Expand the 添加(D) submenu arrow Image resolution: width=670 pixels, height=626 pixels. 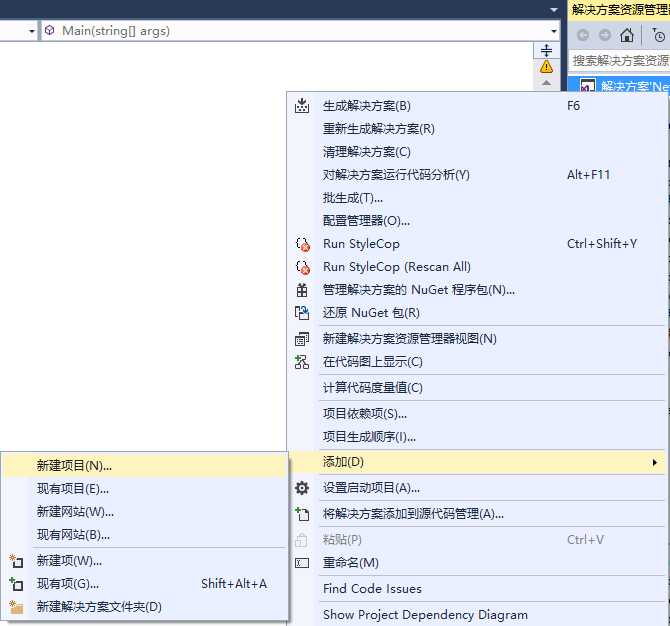pyautogui.click(x=655, y=462)
